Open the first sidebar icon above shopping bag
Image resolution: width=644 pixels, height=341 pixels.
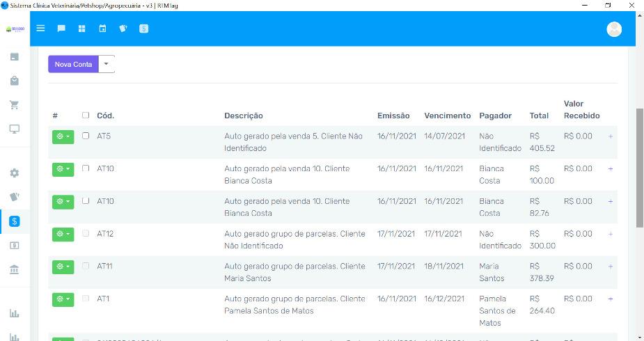[15, 56]
